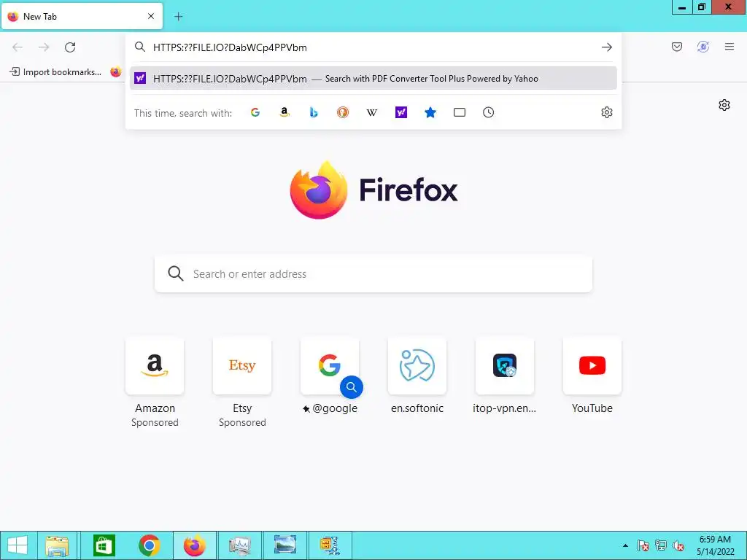Go back one page
This screenshot has height=560, width=747.
18,47
